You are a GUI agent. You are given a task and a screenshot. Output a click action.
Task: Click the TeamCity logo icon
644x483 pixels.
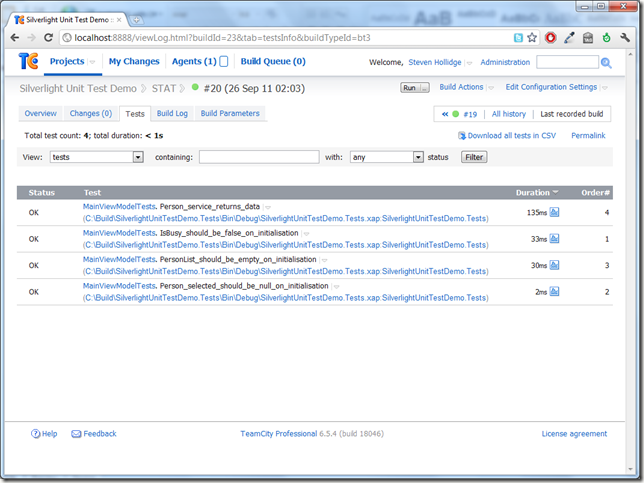coord(30,62)
